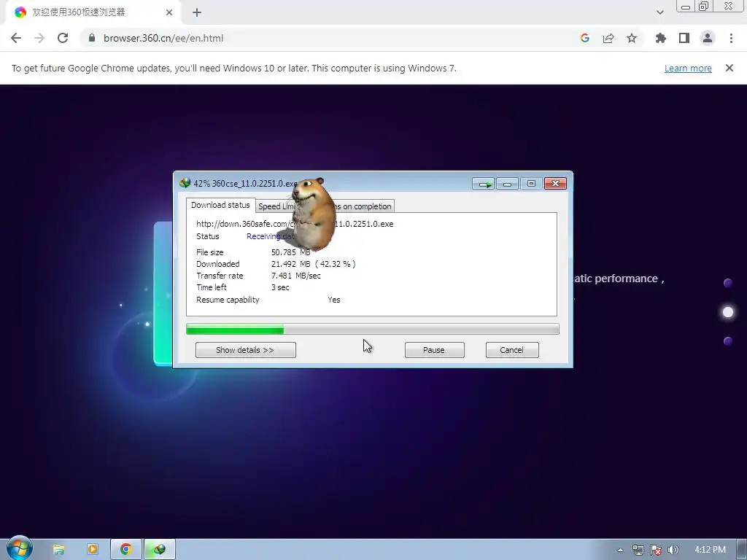
Task: Open the tab search chevron
Action: click(x=659, y=12)
